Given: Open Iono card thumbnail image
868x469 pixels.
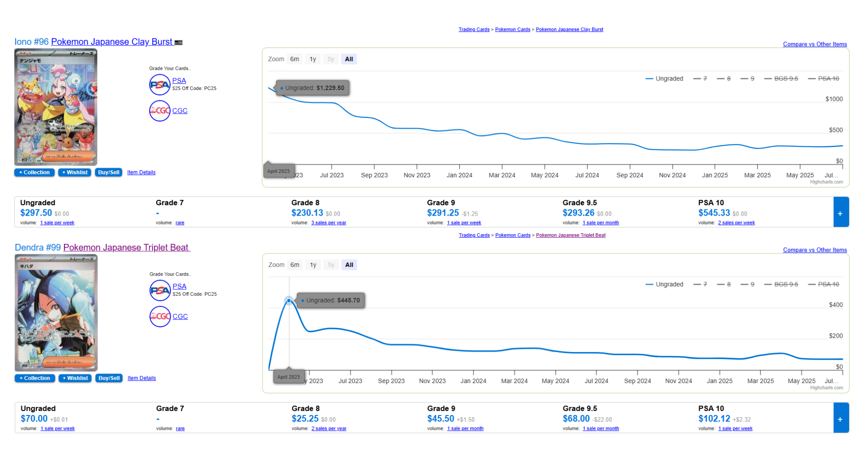Looking at the screenshot, I should pos(56,107).
